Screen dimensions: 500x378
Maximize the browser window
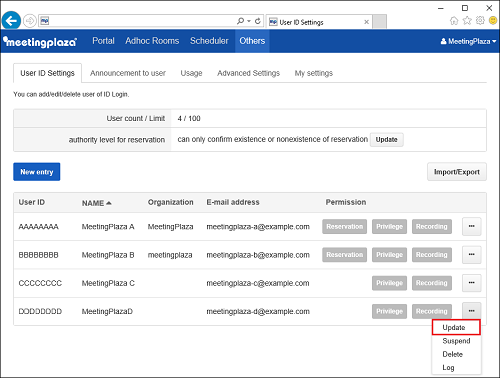click(x=465, y=8)
